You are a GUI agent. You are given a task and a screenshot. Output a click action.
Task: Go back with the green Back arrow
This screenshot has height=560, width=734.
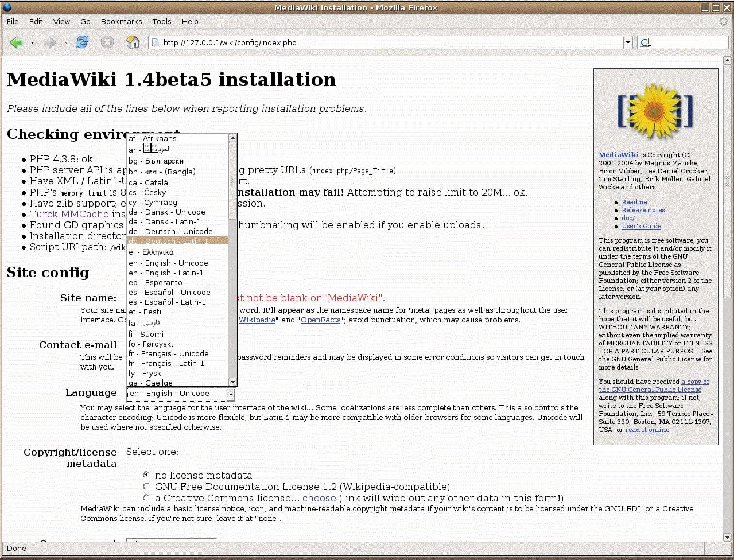click(x=17, y=42)
